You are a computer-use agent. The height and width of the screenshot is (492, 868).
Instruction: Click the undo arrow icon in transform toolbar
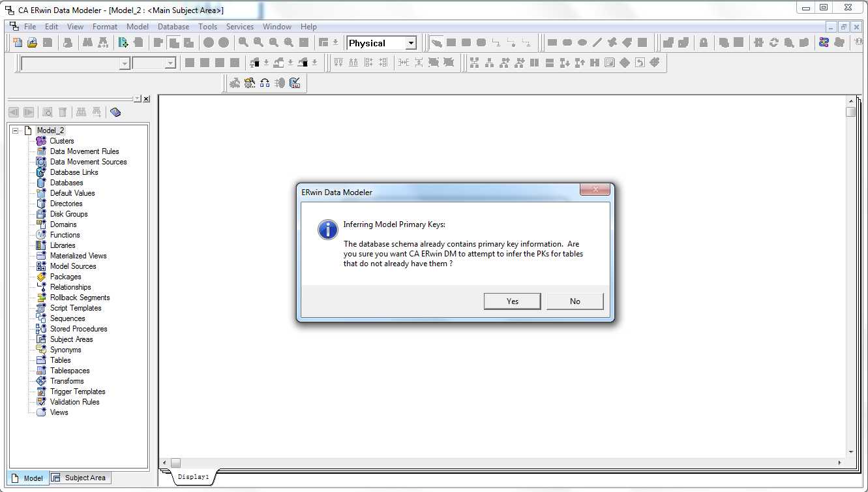(640, 63)
